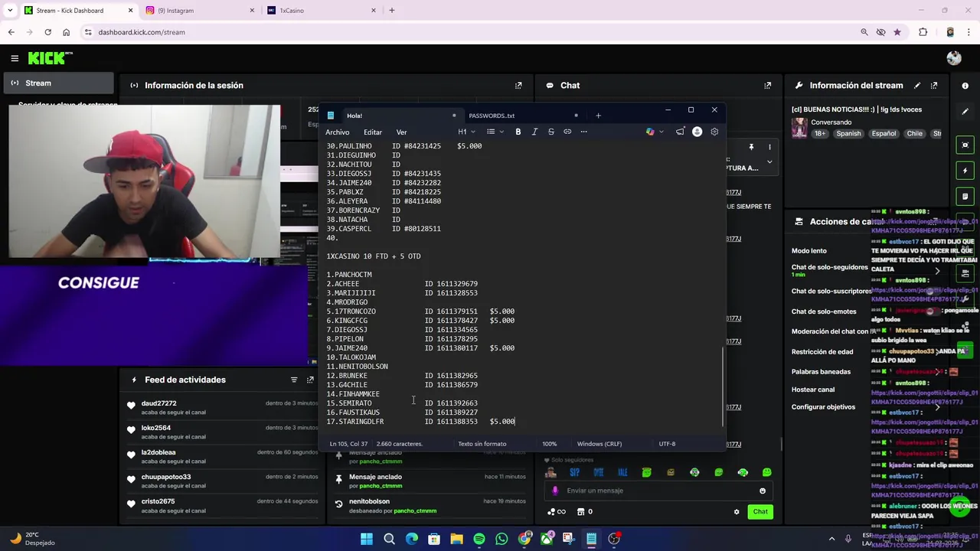
Task: Click the Notepad megaphone feedback icon
Action: pos(680,132)
